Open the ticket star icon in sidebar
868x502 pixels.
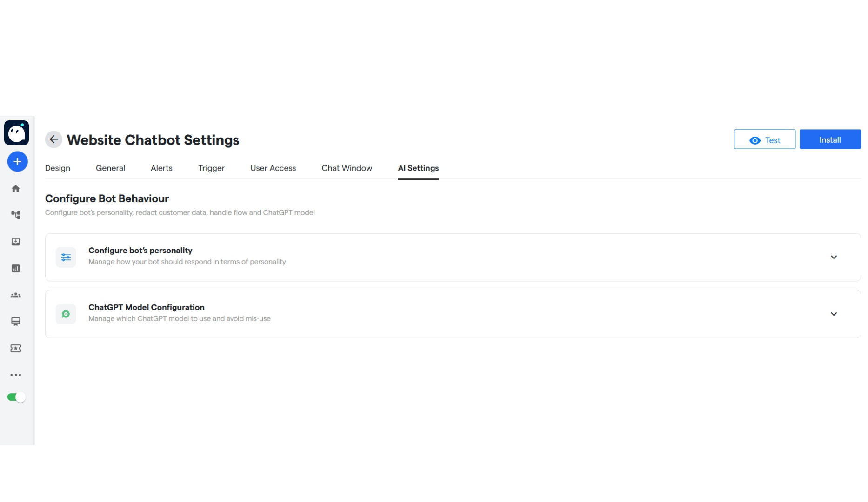tap(16, 348)
